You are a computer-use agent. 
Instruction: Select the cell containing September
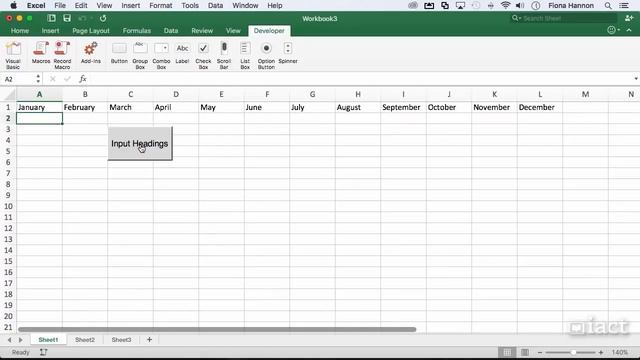(x=403, y=107)
